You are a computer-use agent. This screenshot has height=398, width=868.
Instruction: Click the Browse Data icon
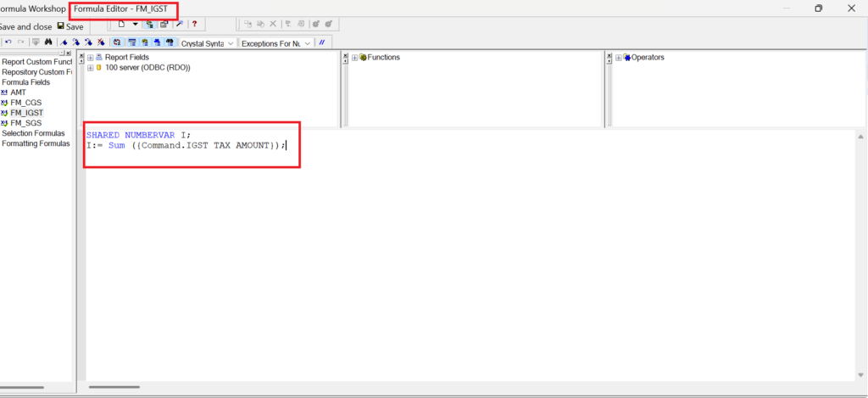click(x=36, y=42)
